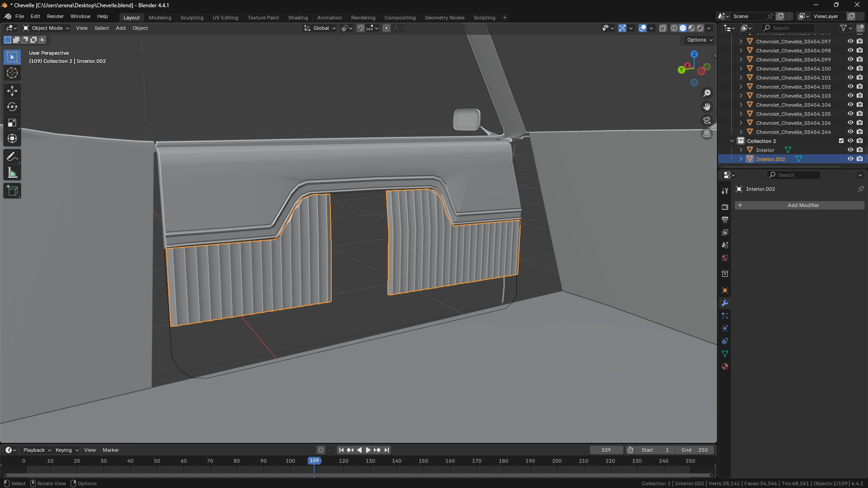Click the current frame 109 field
The width and height of the screenshot is (868, 488).
[x=606, y=450]
